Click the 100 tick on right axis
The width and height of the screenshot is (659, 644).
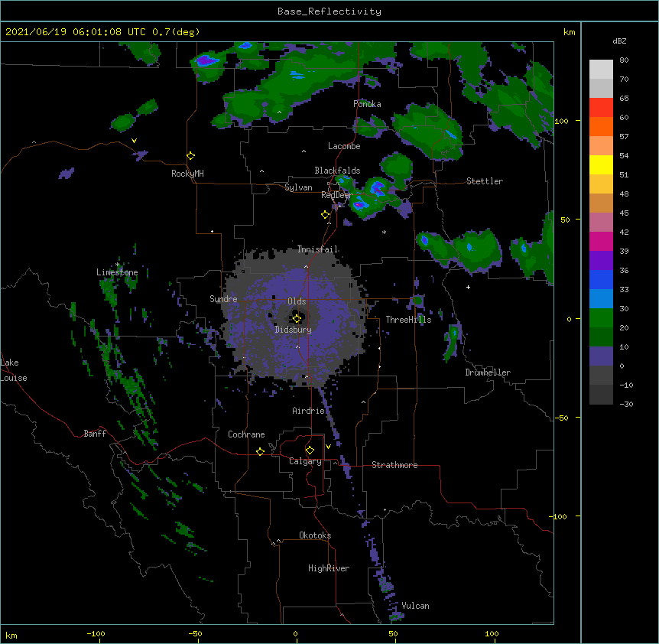pyautogui.click(x=561, y=121)
